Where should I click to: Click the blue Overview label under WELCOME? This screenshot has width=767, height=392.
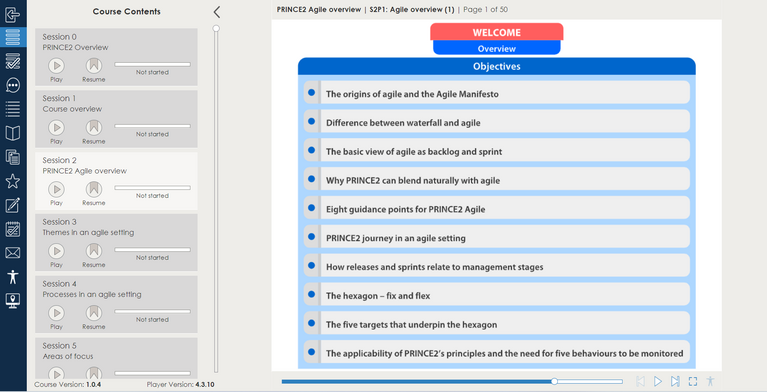(x=496, y=48)
